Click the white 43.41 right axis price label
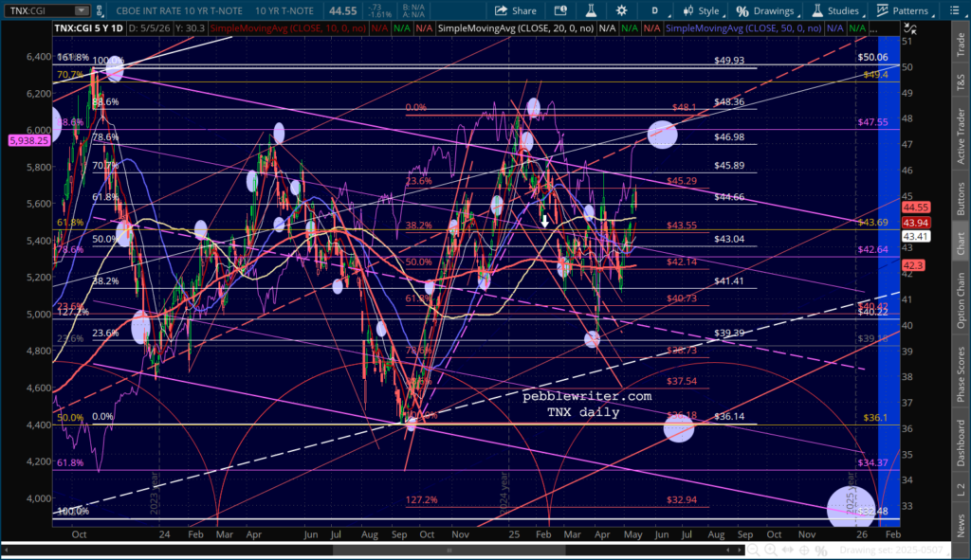Screen dimensions: 971x560 pos(915,236)
